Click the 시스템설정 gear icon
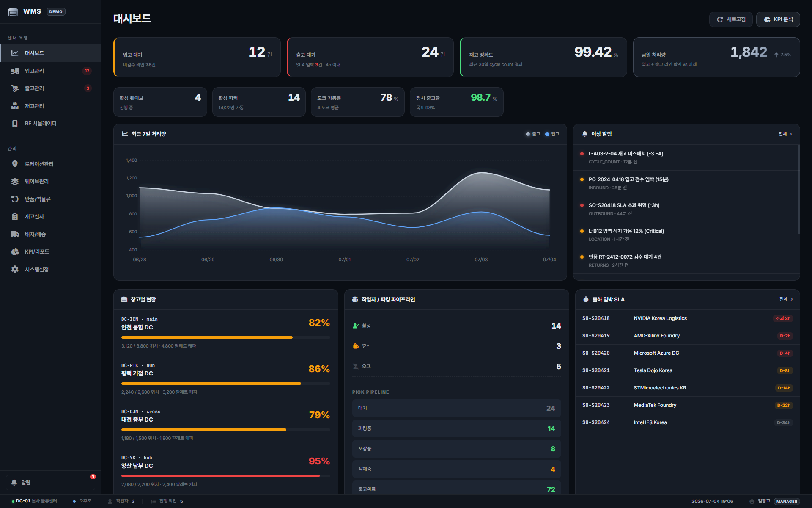812x508 pixels. pyautogui.click(x=15, y=269)
